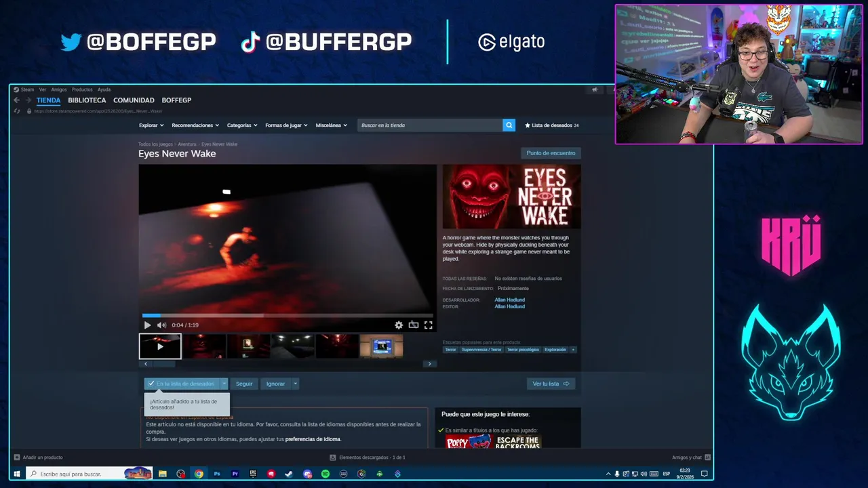Switch to COMUNIDAD tab
This screenshot has width=868, height=488.
point(134,100)
